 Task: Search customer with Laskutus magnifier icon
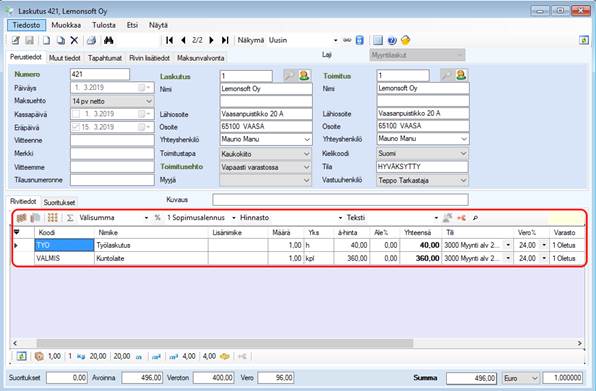289,75
